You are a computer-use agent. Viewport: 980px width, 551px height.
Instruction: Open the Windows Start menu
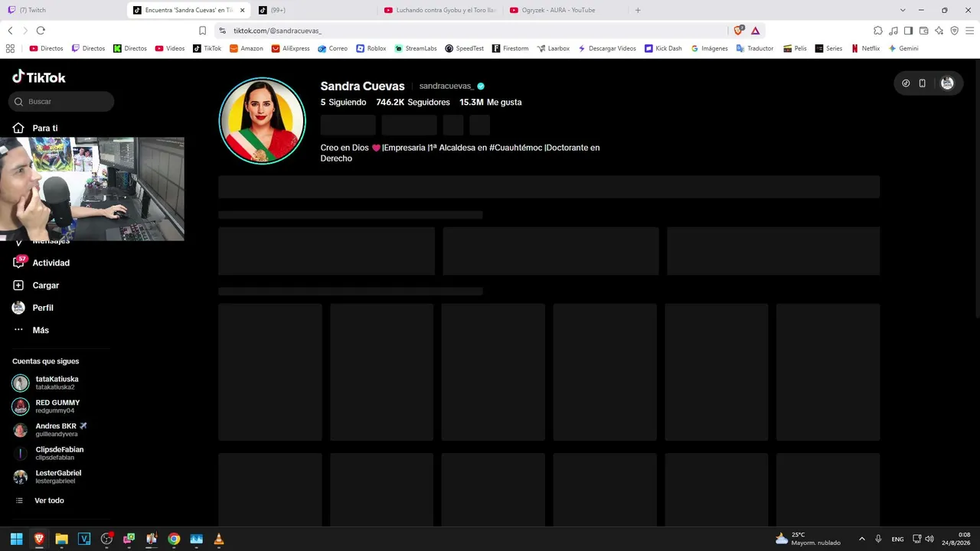coord(16,539)
